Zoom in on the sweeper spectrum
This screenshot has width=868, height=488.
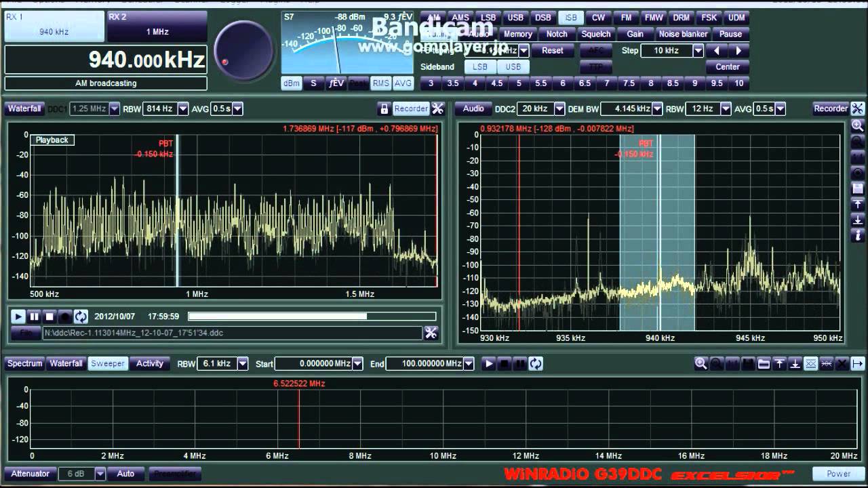pos(701,364)
